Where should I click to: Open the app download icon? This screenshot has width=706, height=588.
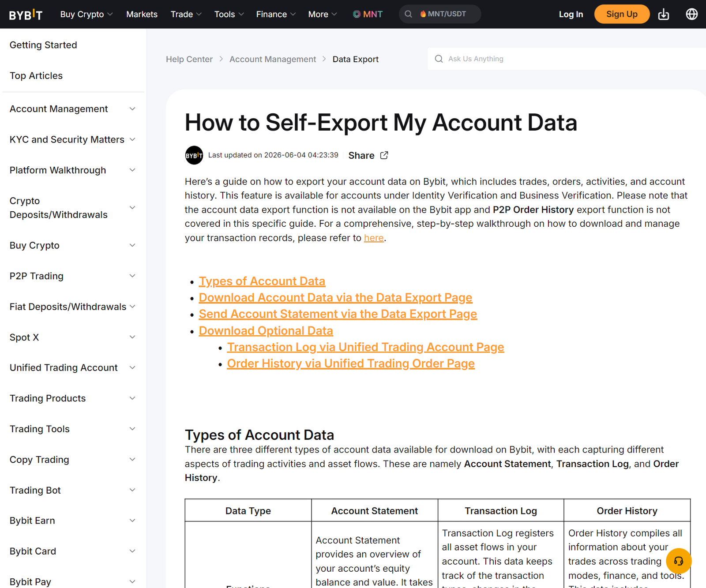point(663,15)
